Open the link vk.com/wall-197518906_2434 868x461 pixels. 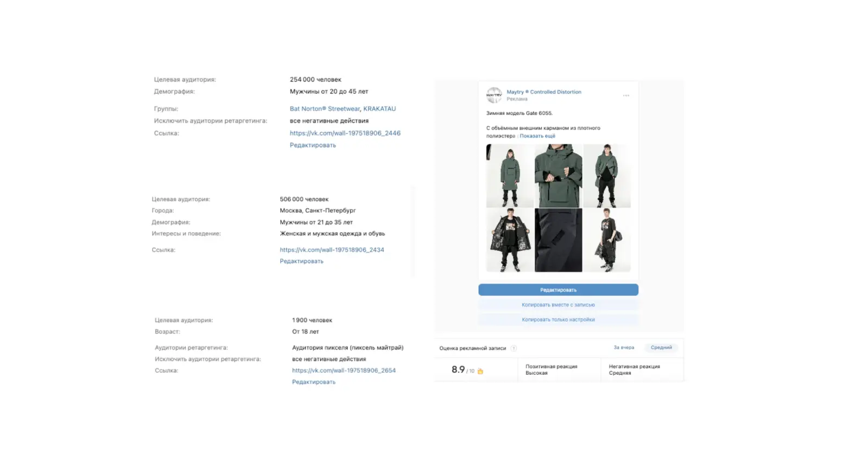[x=332, y=250]
